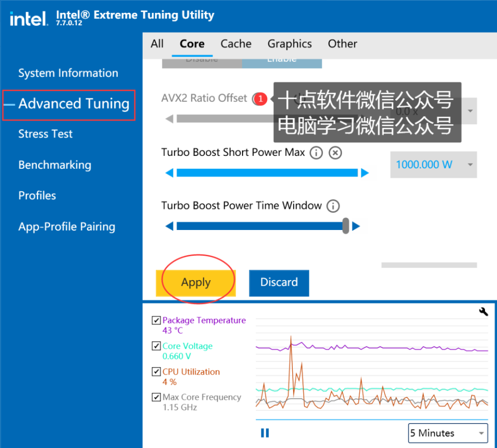Click the Package Temperature label
This screenshot has height=448, width=497.
pyautogui.click(x=204, y=320)
